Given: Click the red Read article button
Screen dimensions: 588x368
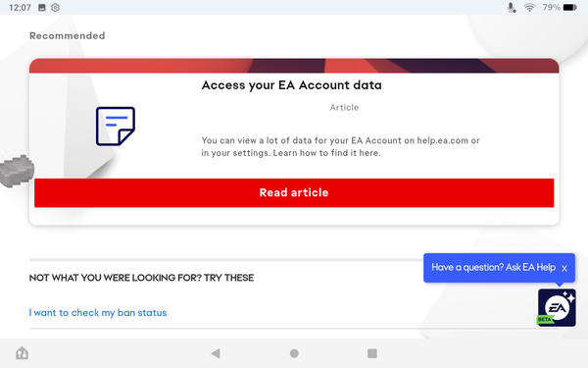Looking at the screenshot, I should click(x=294, y=192).
